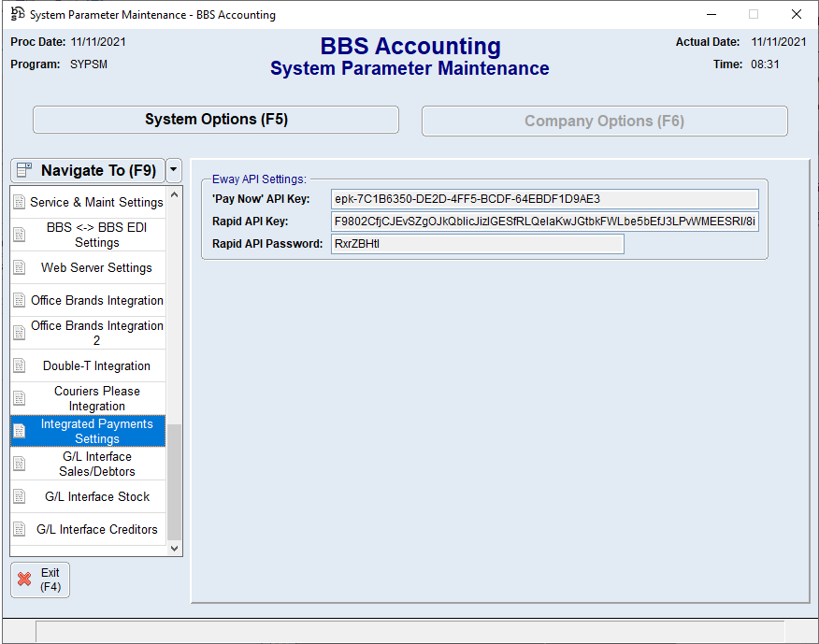Image resolution: width=819 pixels, height=644 pixels.
Task: Click the icon beside G/L Interface Stock
Action: pos(20,497)
